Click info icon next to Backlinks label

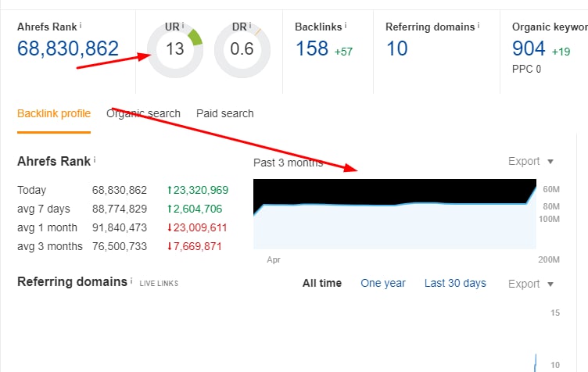[346, 25]
